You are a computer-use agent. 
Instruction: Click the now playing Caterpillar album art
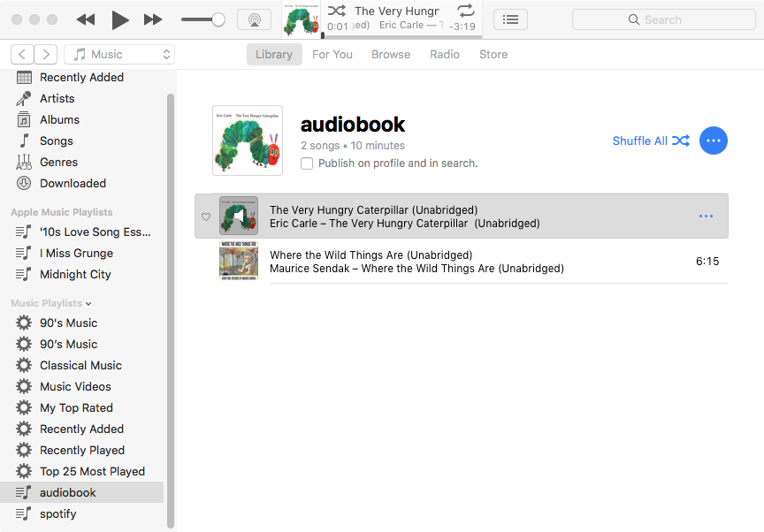[302, 19]
